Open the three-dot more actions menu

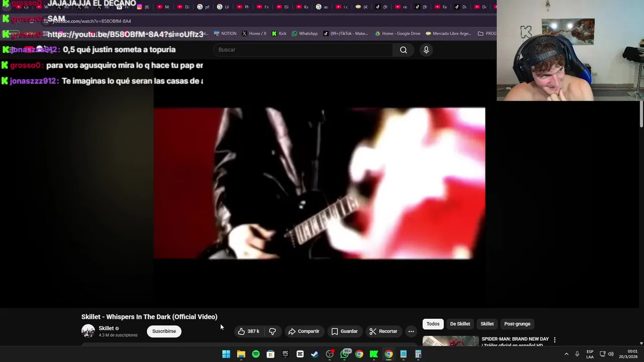(411, 331)
